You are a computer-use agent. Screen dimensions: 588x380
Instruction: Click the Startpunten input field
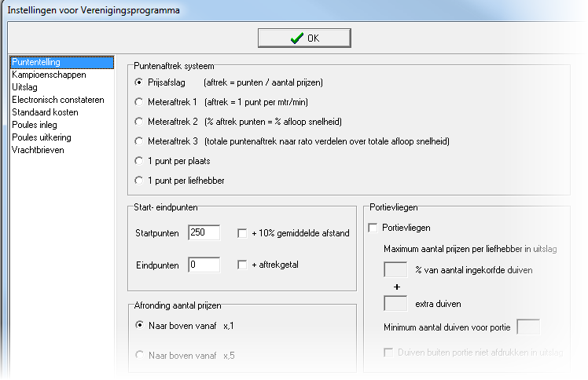[204, 232]
